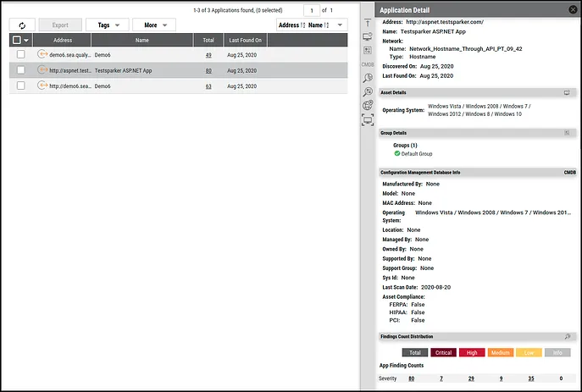
Task: Open the sort options dropdown arrow
Action: [340, 25]
